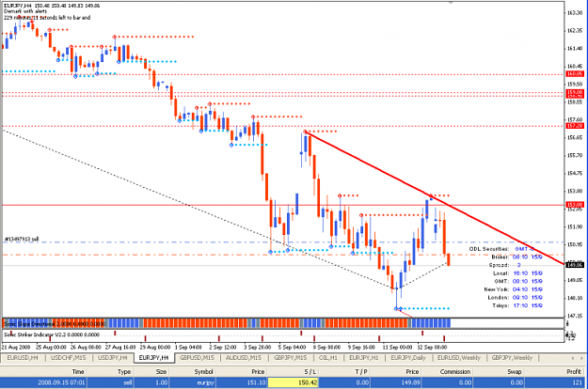
Task: Click the Tokyo 17:10 clock entry
Action: 517,306
